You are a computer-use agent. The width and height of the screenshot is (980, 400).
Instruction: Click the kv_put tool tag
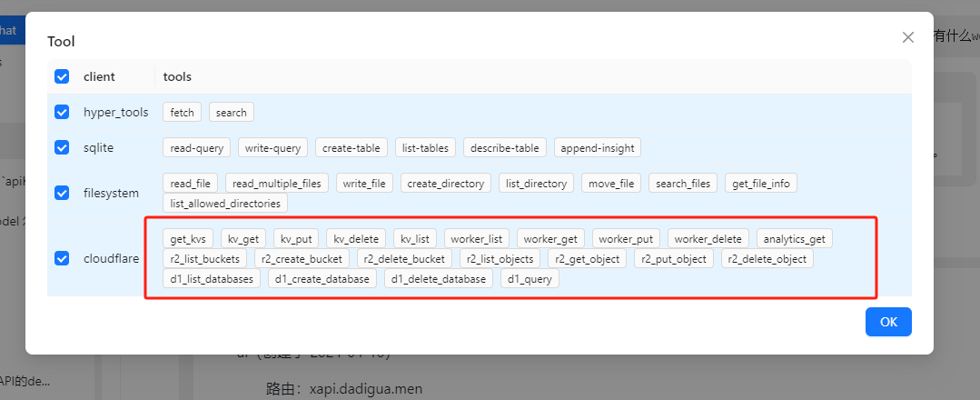coord(296,238)
